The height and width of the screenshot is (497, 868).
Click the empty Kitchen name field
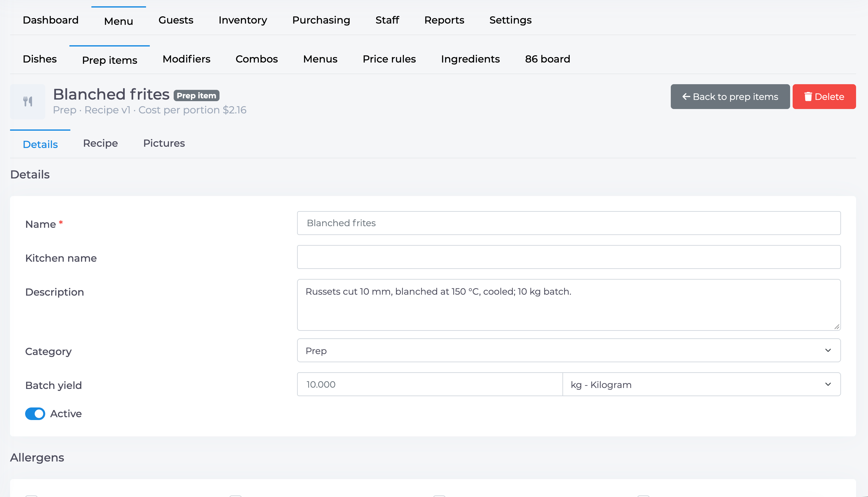568,257
